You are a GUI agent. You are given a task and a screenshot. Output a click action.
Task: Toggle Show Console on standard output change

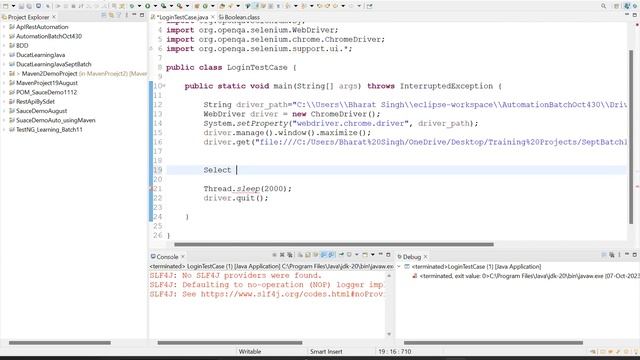324,255
